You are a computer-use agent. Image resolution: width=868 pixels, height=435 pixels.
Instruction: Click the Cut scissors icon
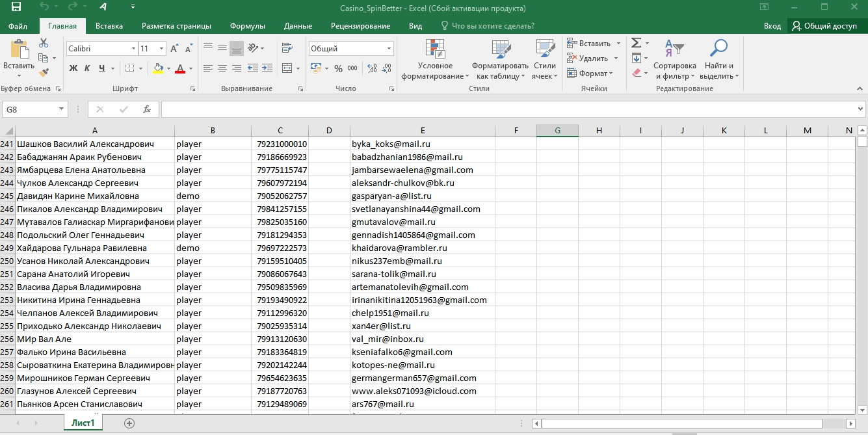[x=44, y=43]
